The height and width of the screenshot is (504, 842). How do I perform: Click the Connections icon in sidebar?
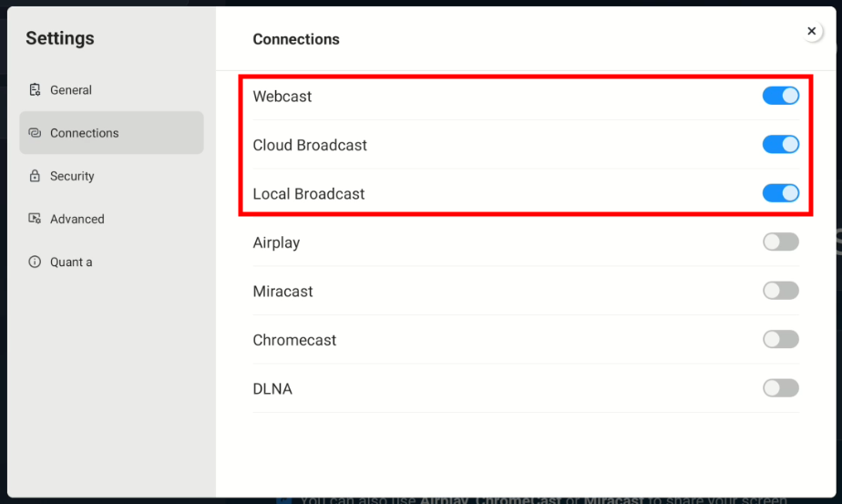click(x=35, y=133)
